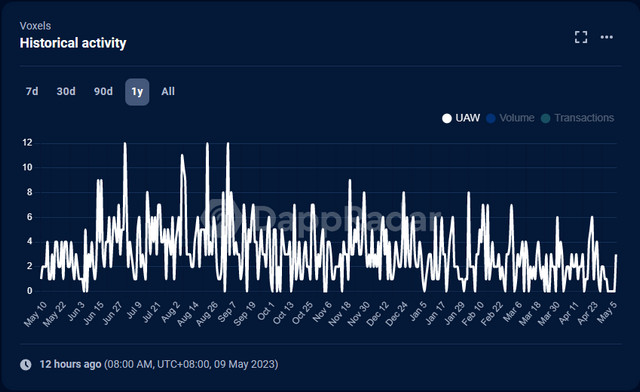Image resolution: width=640 pixels, height=392 pixels.
Task: Click the Mar 6 x-axis label
Action: click(x=513, y=312)
